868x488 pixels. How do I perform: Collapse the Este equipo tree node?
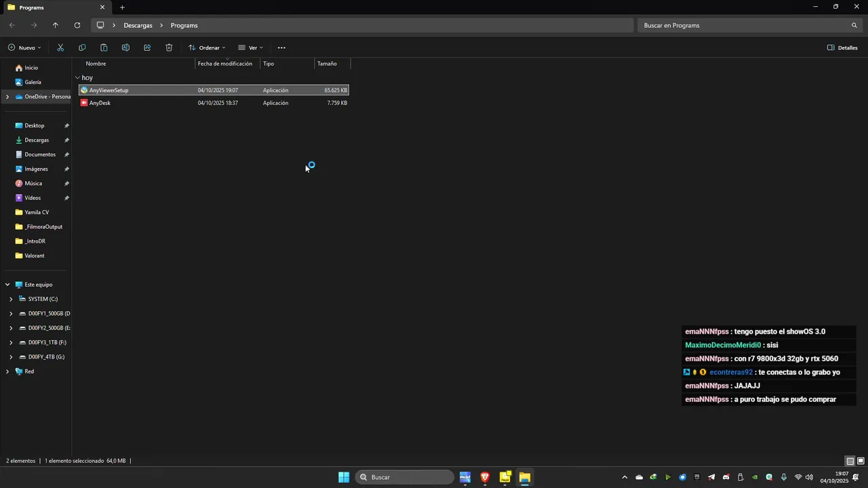[x=7, y=285]
